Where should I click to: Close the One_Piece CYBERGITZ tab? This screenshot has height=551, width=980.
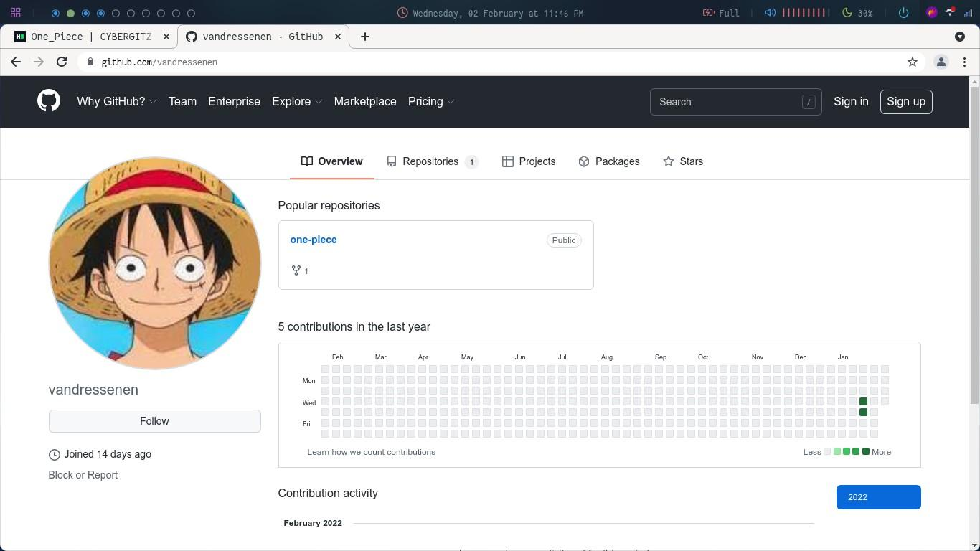point(166,37)
